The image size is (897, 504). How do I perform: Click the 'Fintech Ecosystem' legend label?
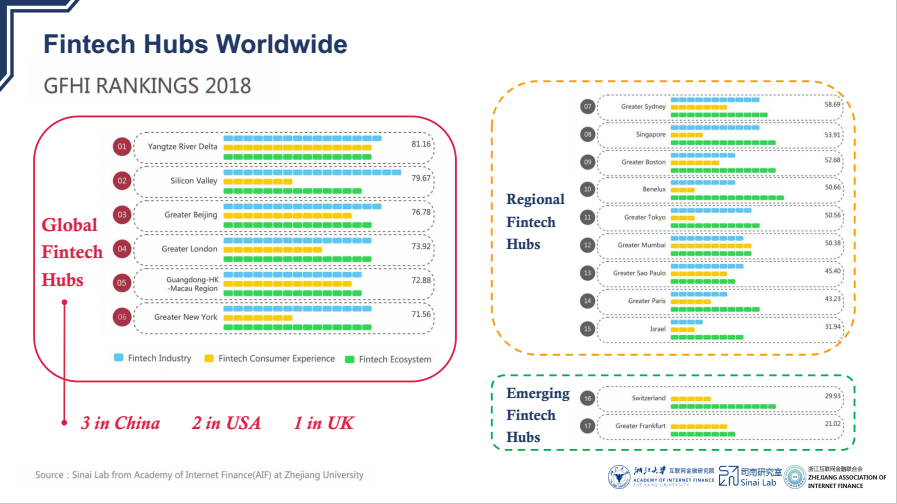[x=395, y=359]
